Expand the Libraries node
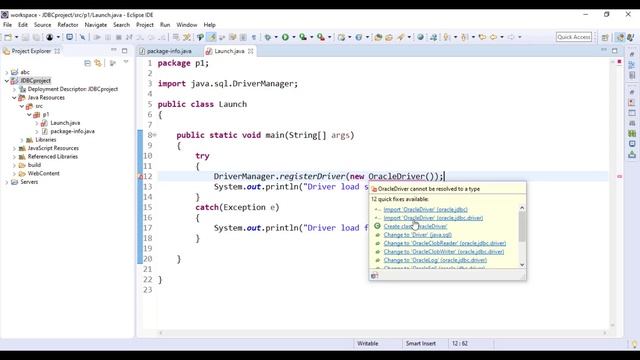 [22, 140]
